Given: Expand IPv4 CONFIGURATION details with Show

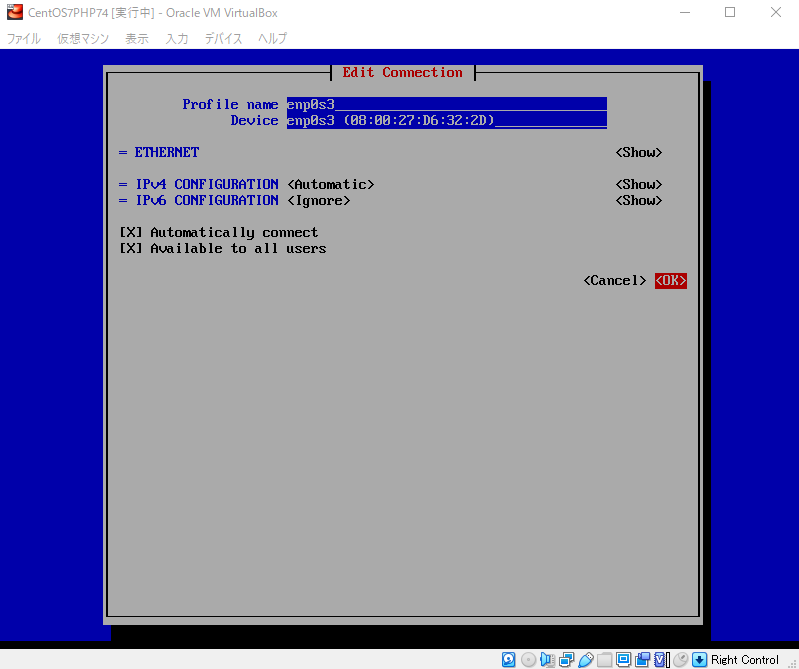Looking at the screenshot, I should tap(638, 184).
